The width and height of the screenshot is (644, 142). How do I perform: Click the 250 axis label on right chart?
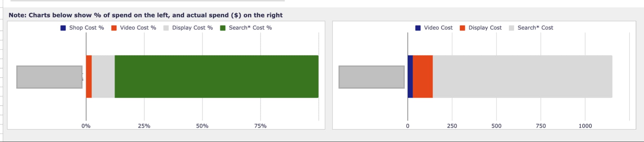click(x=452, y=126)
